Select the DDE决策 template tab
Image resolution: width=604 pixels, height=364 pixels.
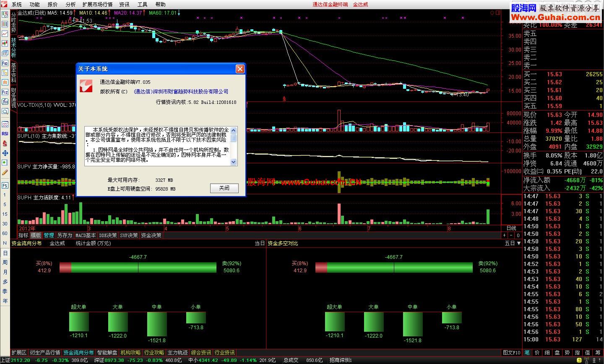pos(108,235)
